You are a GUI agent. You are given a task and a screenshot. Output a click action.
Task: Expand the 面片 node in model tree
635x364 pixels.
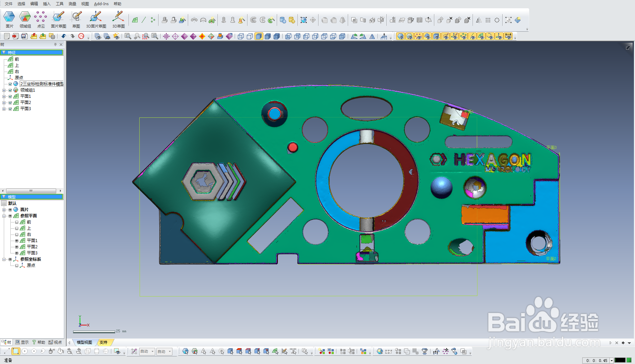(4, 210)
